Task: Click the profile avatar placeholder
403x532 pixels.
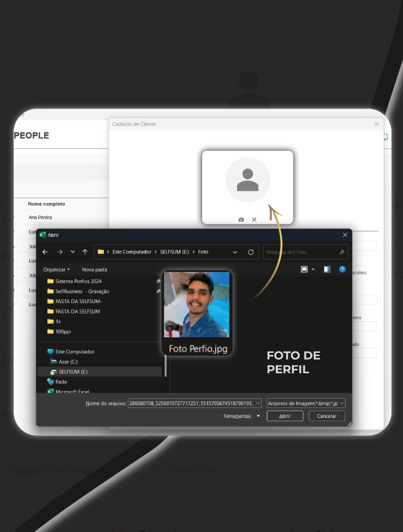Action: coord(248,180)
